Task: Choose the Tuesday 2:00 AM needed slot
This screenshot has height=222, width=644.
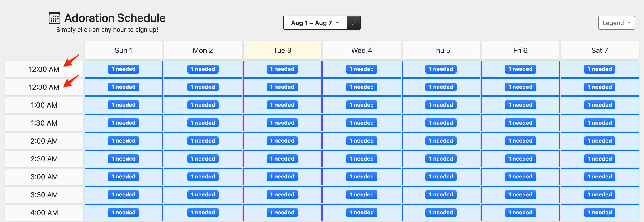Action: click(x=282, y=141)
